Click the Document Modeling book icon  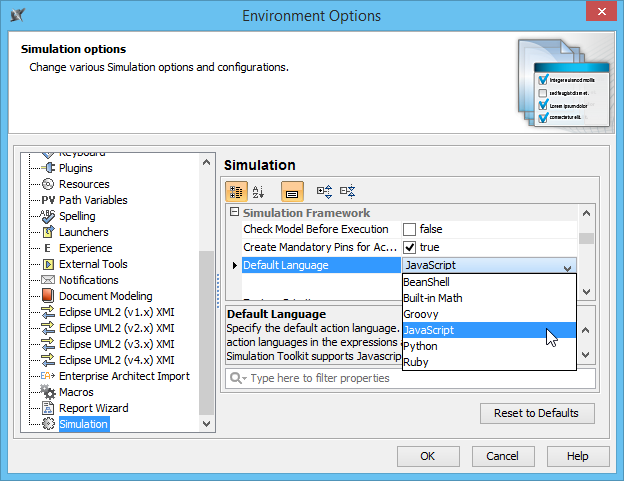pos(48,296)
